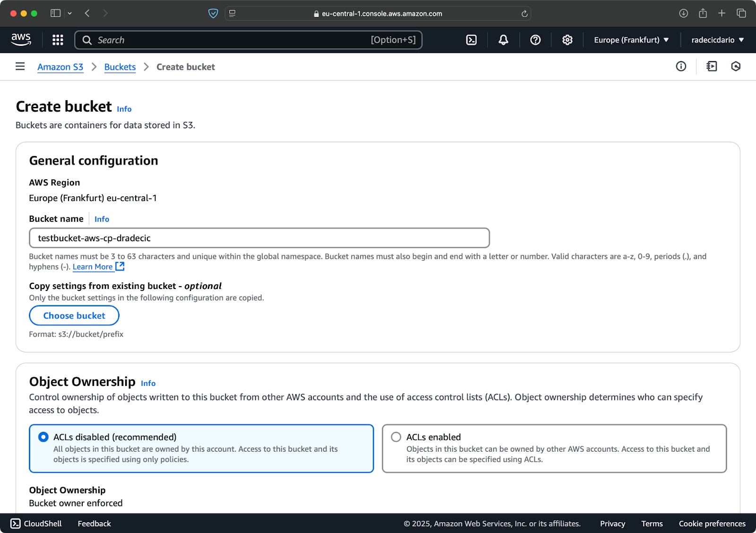Toggle Safari sidebar icon

click(55, 13)
